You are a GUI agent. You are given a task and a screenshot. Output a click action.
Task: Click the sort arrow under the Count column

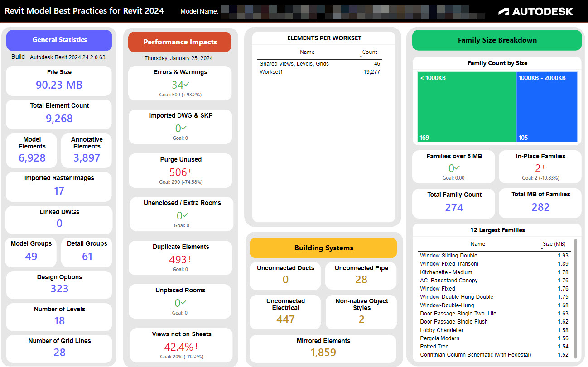pos(361,57)
